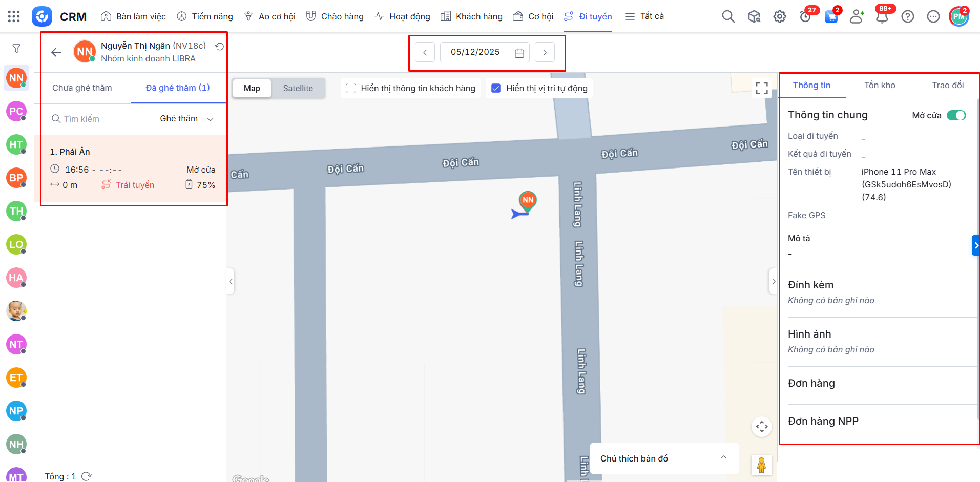Switch map to Satellite view
The width and height of the screenshot is (980, 482).
pos(298,88)
